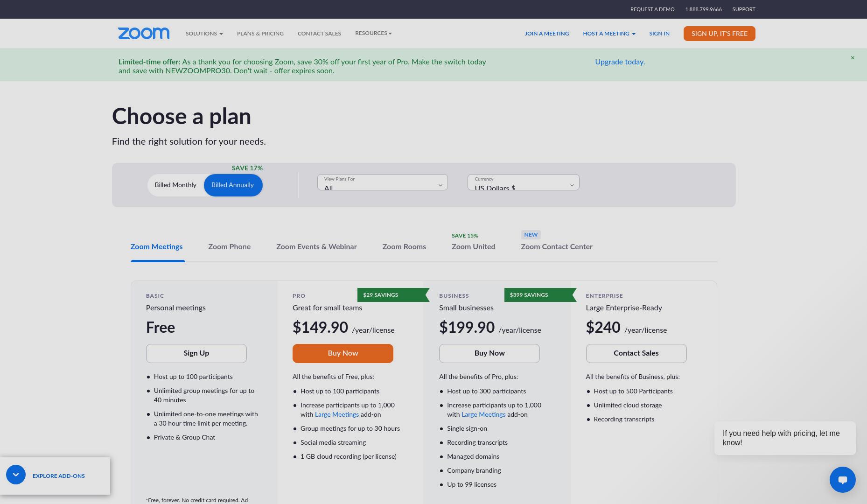867x504 pixels.
Task: Go to Contact Sales in navbar
Action: point(319,34)
